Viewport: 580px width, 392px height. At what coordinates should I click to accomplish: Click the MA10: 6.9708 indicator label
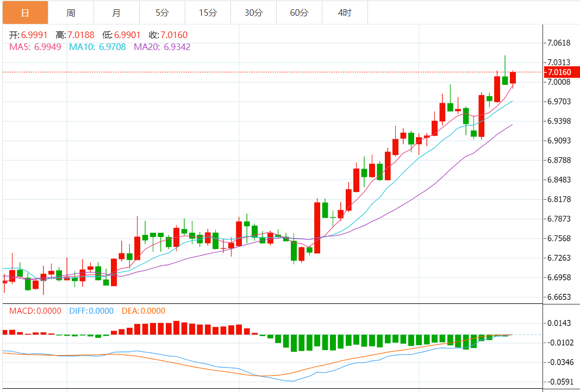tap(97, 47)
